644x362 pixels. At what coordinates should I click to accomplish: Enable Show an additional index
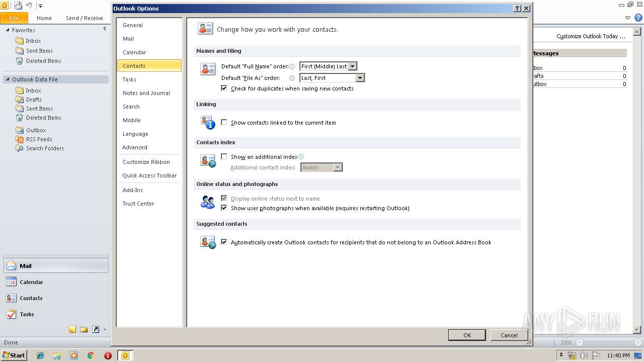224,156
